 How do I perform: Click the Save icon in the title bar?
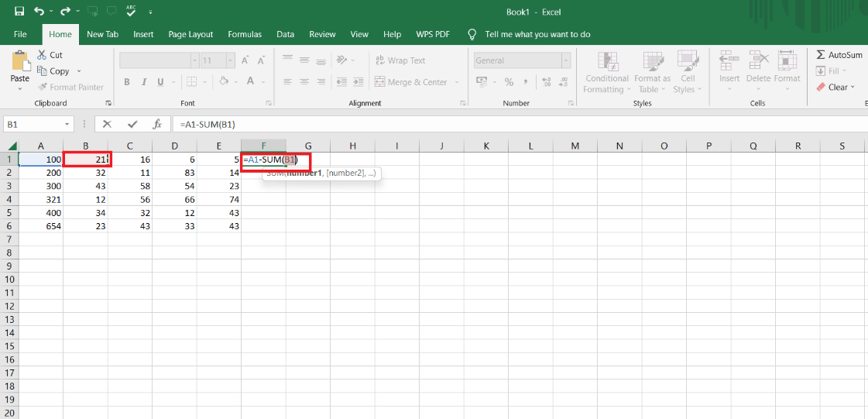pyautogui.click(x=19, y=11)
